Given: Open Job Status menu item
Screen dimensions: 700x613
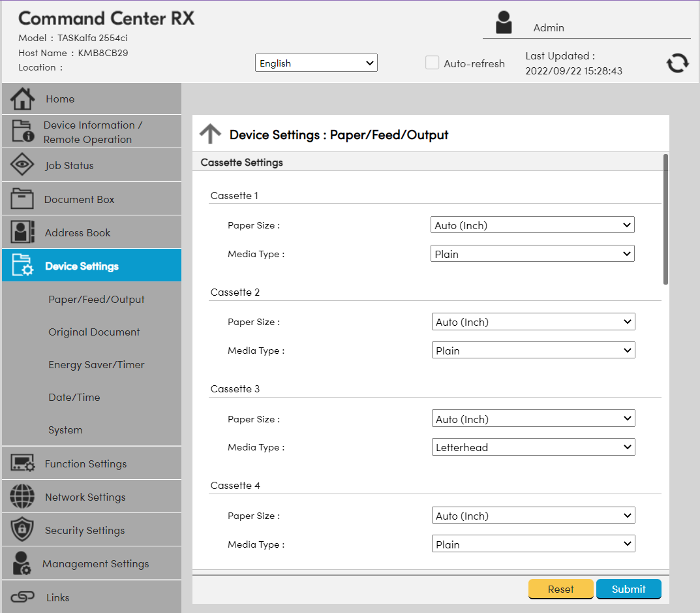Looking at the screenshot, I should (x=91, y=165).
